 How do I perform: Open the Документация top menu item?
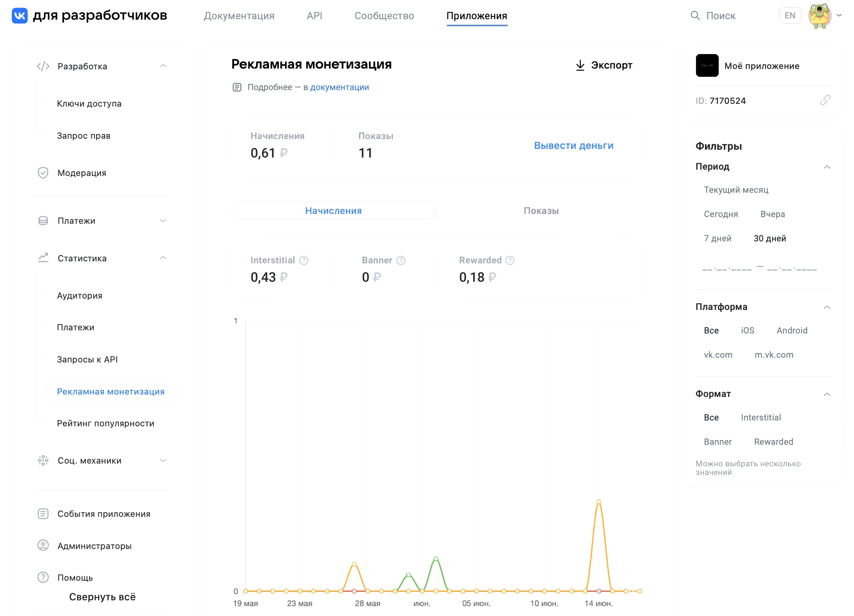pos(239,15)
